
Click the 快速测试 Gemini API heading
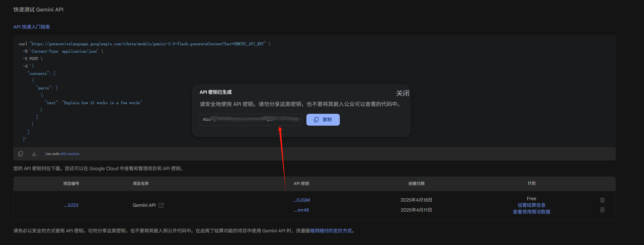click(x=38, y=10)
